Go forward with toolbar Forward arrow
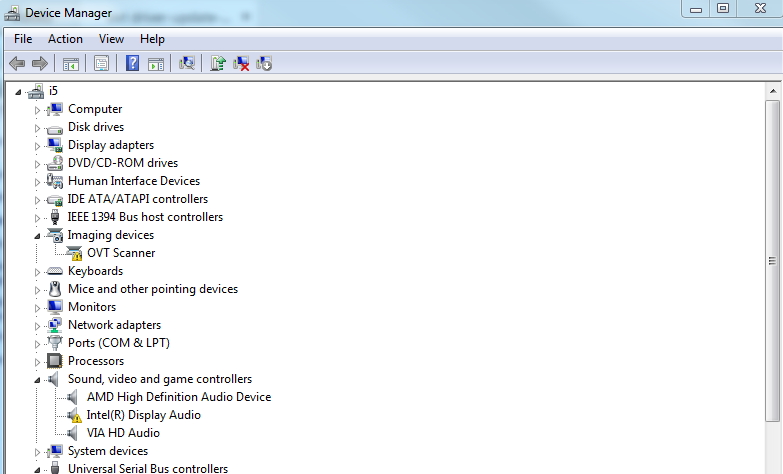The height and width of the screenshot is (474, 783). [40, 63]
